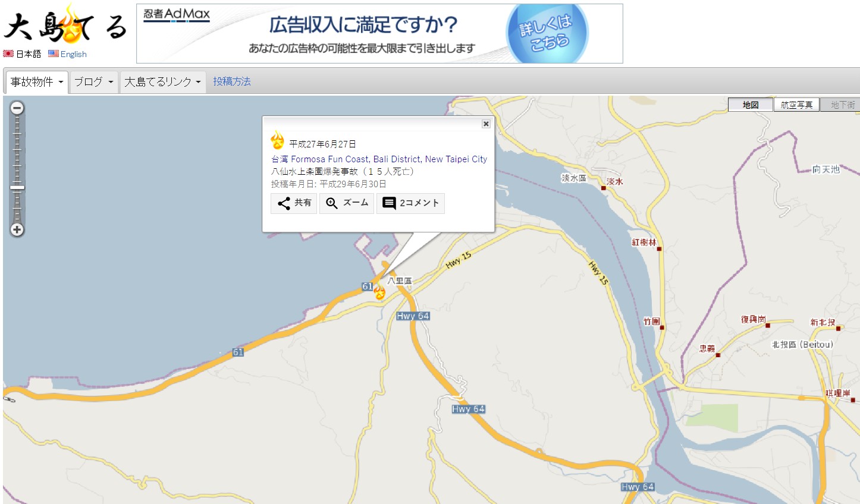The height and width of the screenshot is (504, 860).
Task: Click the zoom level slider handle
Action: pyautogui.click(x=17, y=188)
